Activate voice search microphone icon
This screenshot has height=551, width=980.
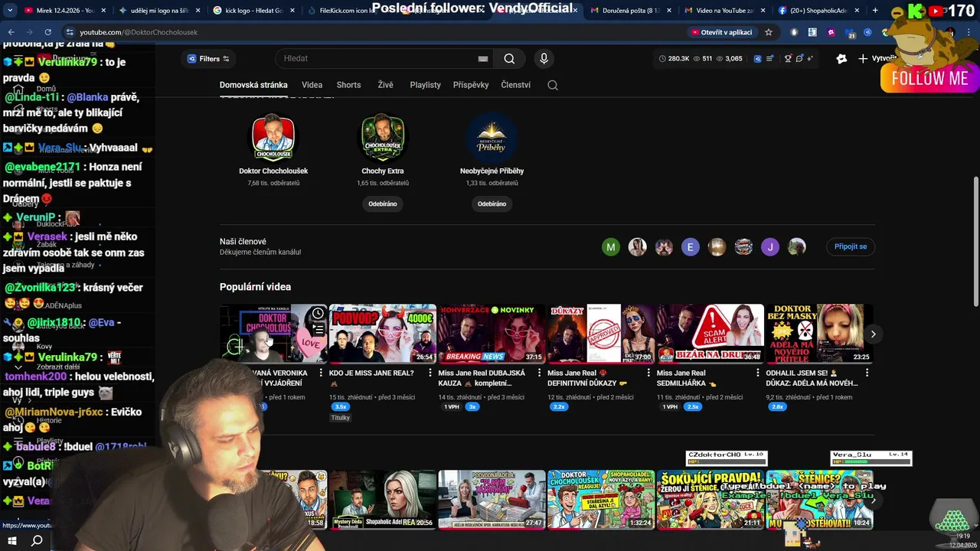(x=544, y=59)
